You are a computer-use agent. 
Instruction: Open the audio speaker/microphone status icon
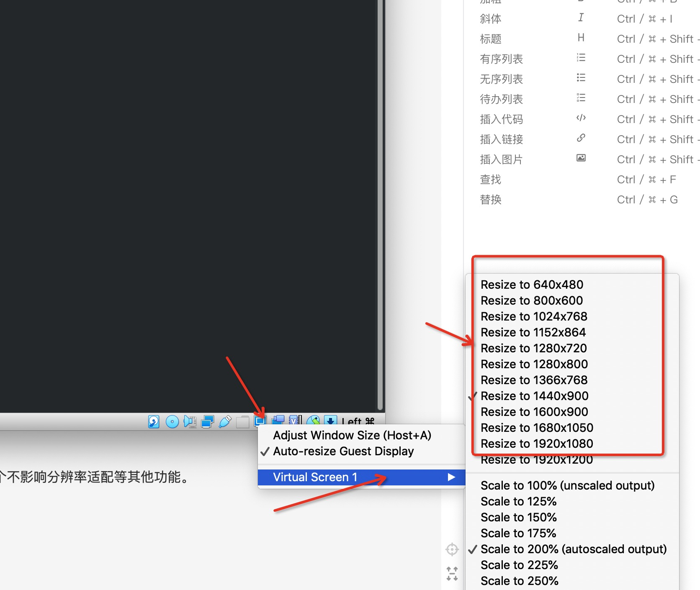click(190, 421)
